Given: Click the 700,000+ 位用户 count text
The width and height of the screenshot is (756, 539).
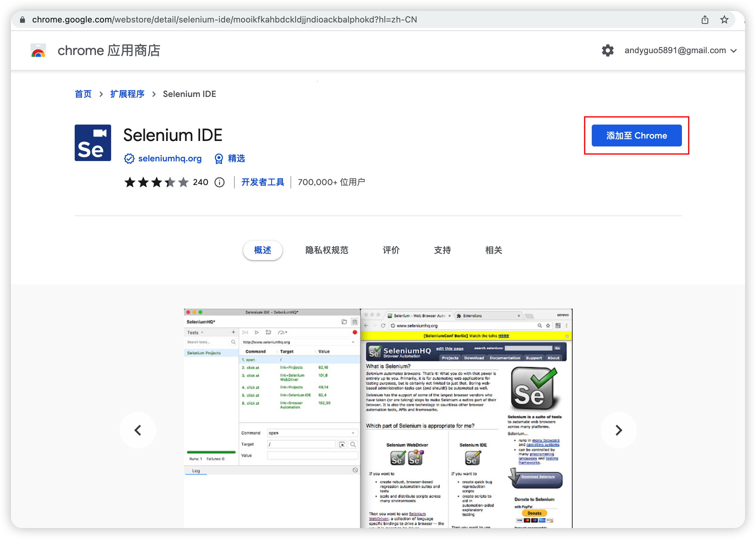Looking at the screenshot, I should (331, 182).
